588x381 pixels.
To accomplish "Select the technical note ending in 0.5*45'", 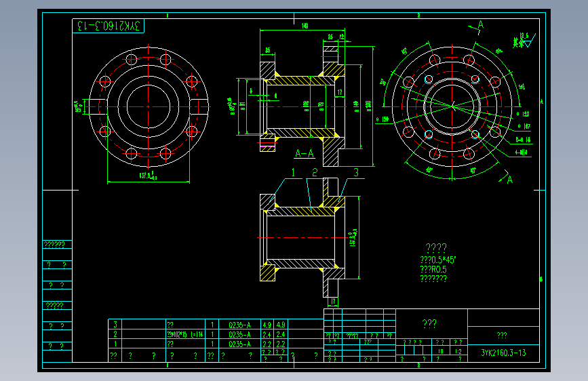I will (x=438, y=260).
